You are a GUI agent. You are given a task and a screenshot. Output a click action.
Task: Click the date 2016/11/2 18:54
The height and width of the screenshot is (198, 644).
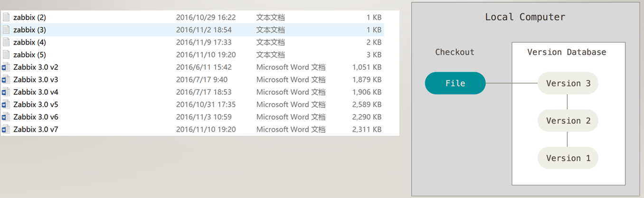[x=204, y=29]
